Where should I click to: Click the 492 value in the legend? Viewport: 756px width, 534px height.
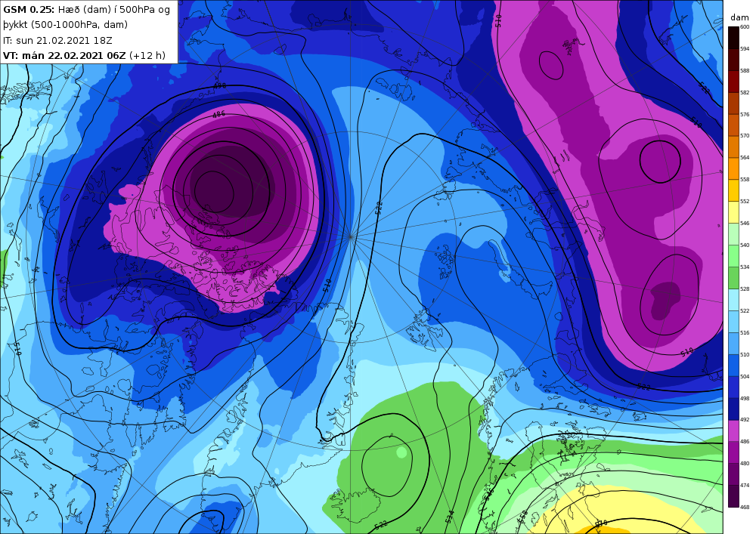745,420
